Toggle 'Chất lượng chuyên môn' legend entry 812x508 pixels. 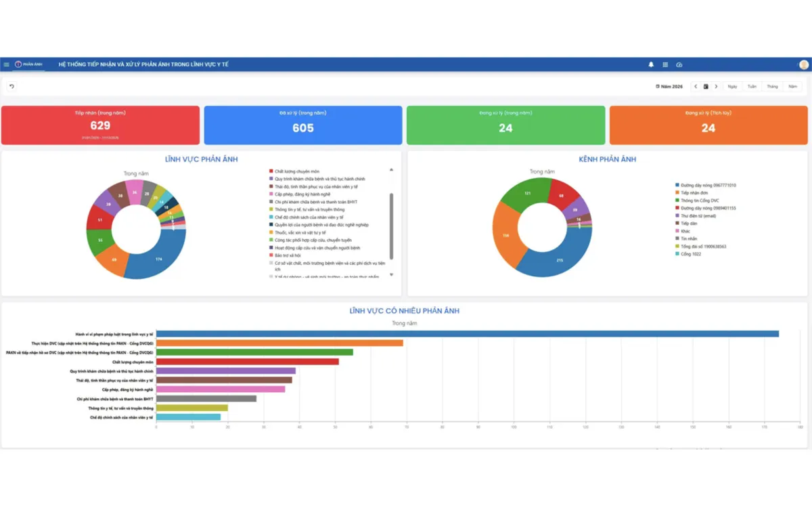296,171
